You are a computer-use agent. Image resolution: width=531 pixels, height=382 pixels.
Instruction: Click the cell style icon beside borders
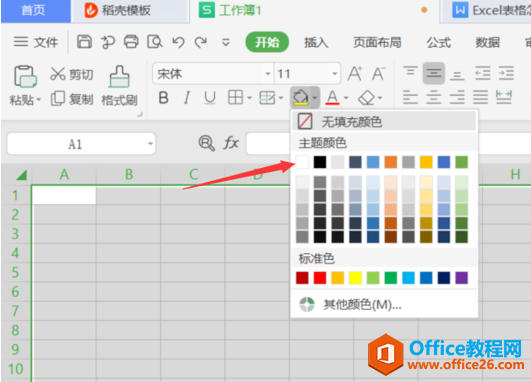pos(267,98)
